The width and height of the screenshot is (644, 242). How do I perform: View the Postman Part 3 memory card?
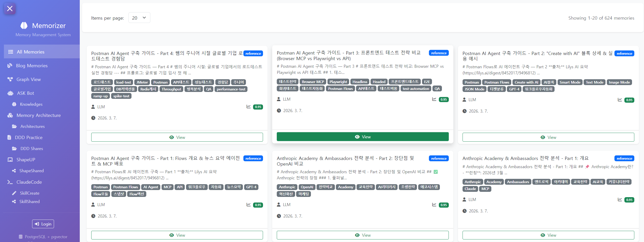[x=362, y=137]
